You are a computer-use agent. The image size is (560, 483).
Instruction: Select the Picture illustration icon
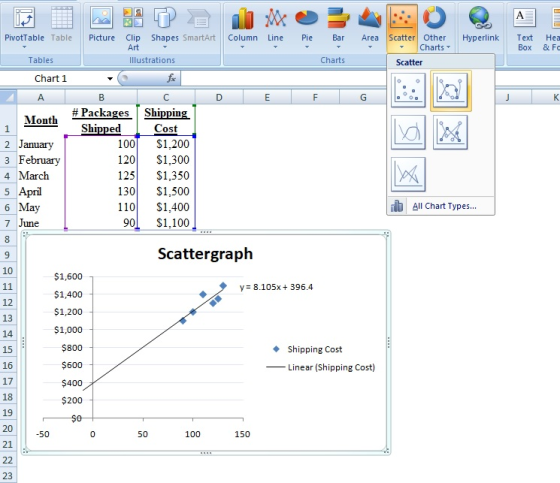[101, 28]
